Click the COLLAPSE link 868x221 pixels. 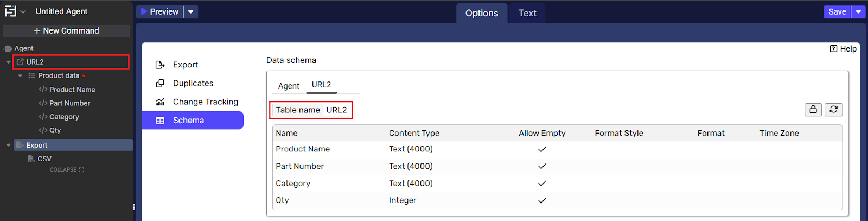(67, 170)
